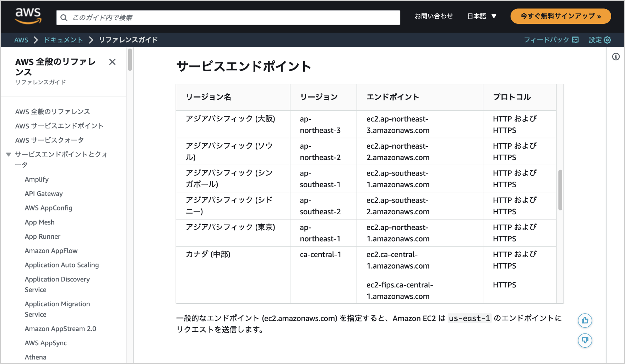Click the ドキュメント breadcrumb link
625x364 pixels.
(x=63, y=40)
